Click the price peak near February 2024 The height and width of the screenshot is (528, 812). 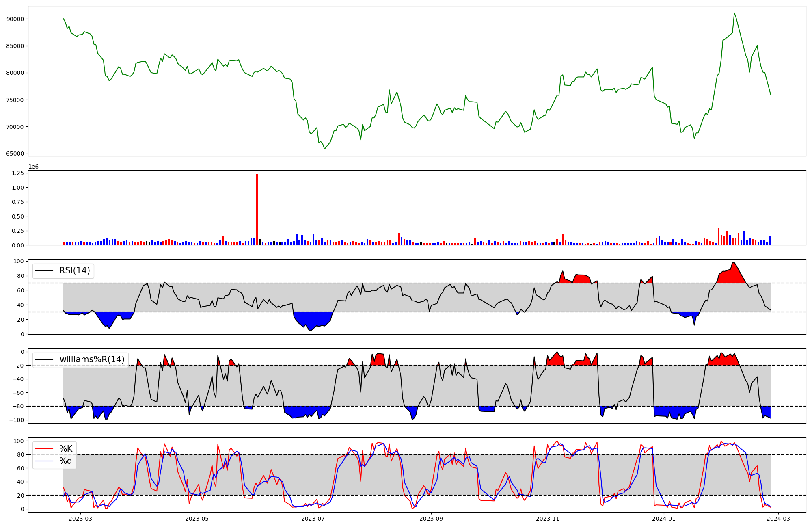point(734,13)
